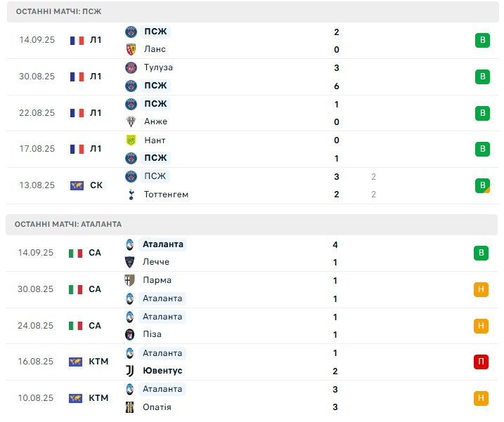Click the Lens club crest icon
This screenshot has height=422, width=504.
click(x=131, y=49)
